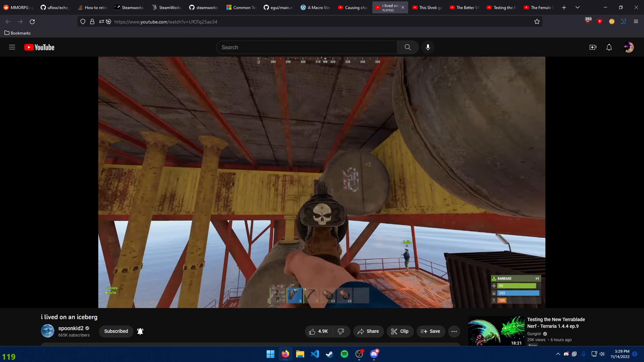644x362 pixels.
Task: Expand the list all tabs chevron
Action: [578, 7]
